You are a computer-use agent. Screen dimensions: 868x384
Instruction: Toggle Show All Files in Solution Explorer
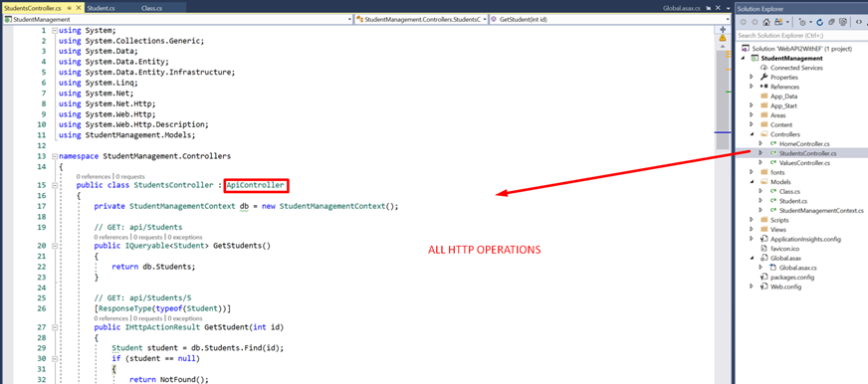(843, 22)
